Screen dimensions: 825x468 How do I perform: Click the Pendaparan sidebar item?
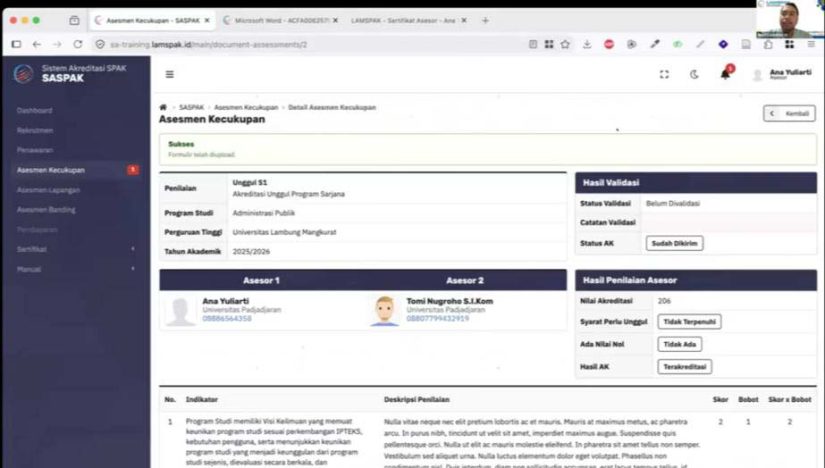(x=37, y=230)
